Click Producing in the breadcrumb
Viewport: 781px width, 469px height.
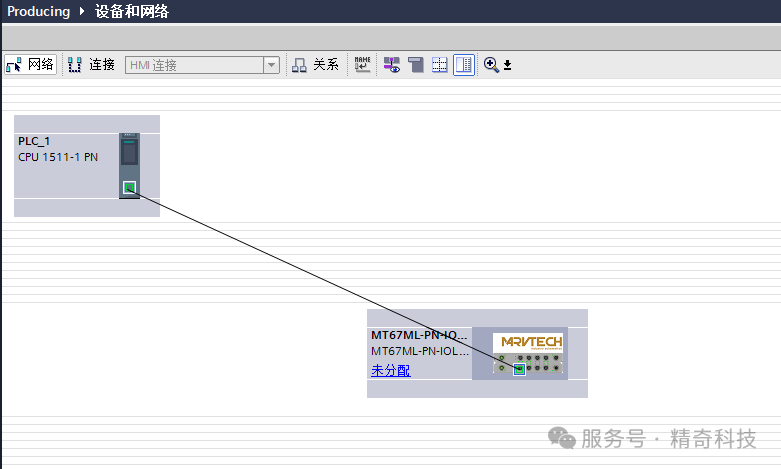39,11
